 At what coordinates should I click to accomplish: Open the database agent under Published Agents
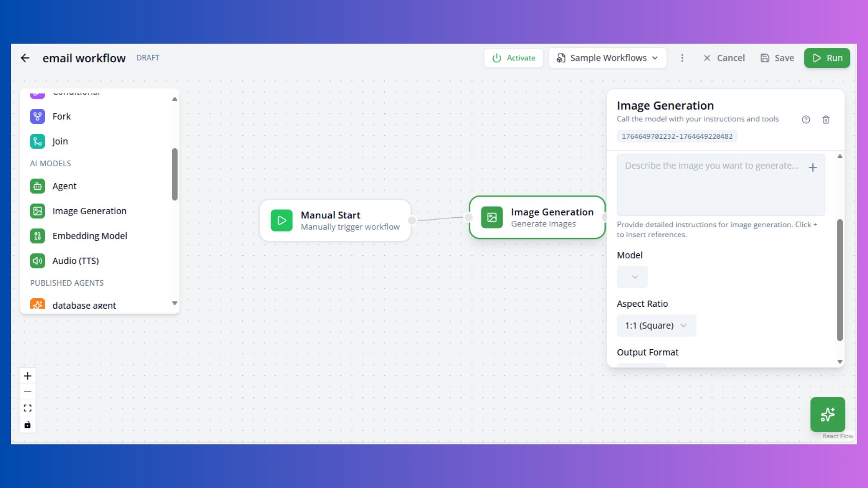coord(38,304)
